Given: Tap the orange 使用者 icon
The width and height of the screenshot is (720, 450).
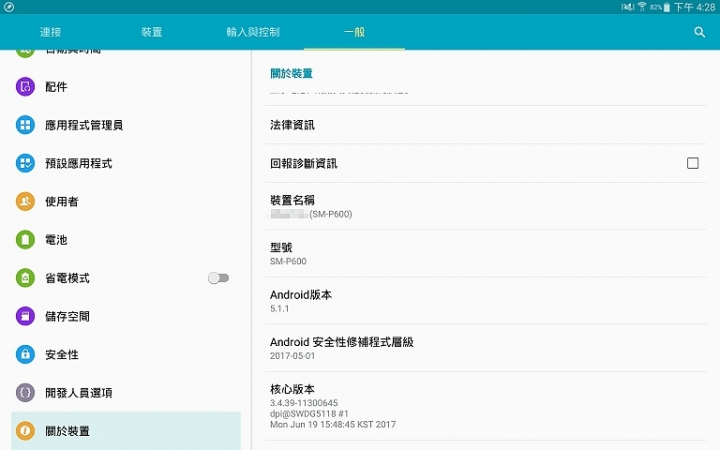Looking at the screenshot, I should point(25,201).
